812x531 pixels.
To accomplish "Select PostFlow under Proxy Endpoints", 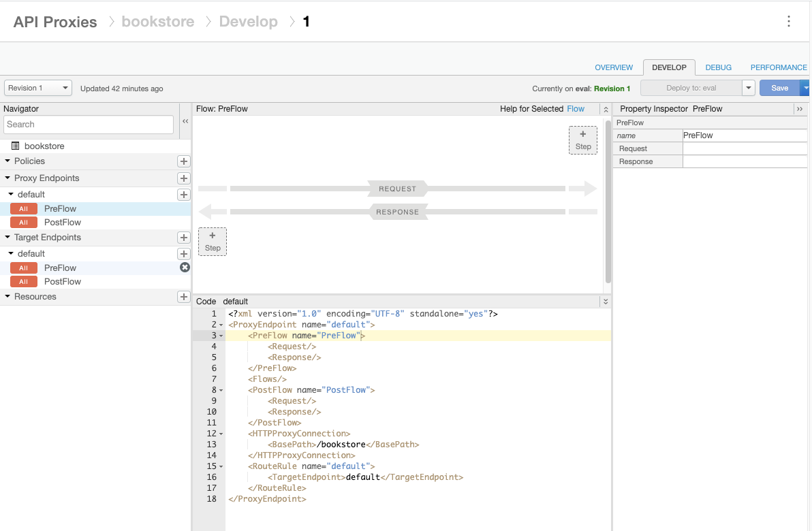I will point(63,223).
